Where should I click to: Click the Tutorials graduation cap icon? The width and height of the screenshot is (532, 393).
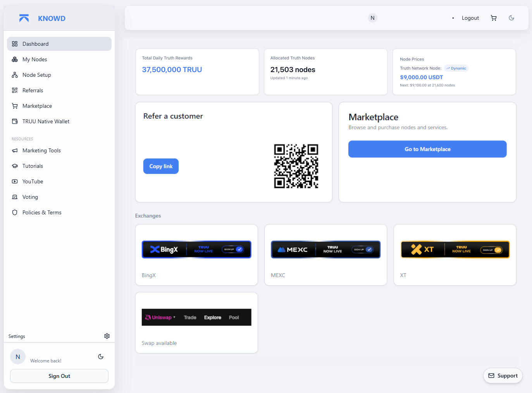[x=15, y=166]
